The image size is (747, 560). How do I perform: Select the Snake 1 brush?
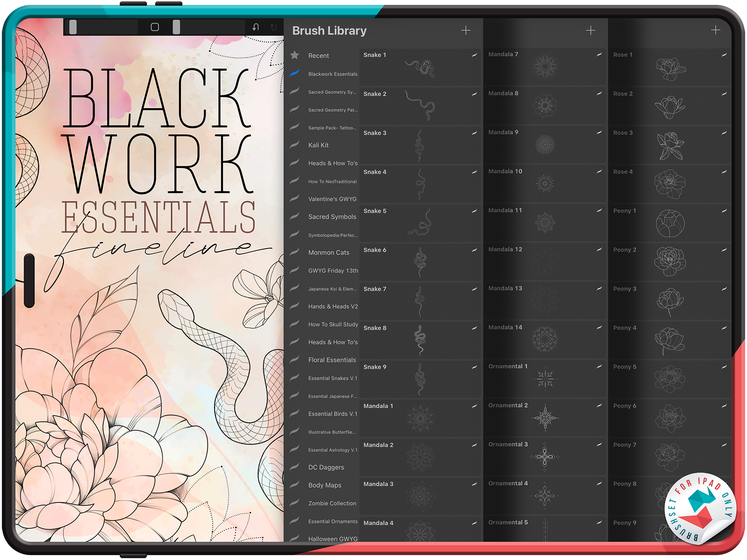tap(420, 67)
